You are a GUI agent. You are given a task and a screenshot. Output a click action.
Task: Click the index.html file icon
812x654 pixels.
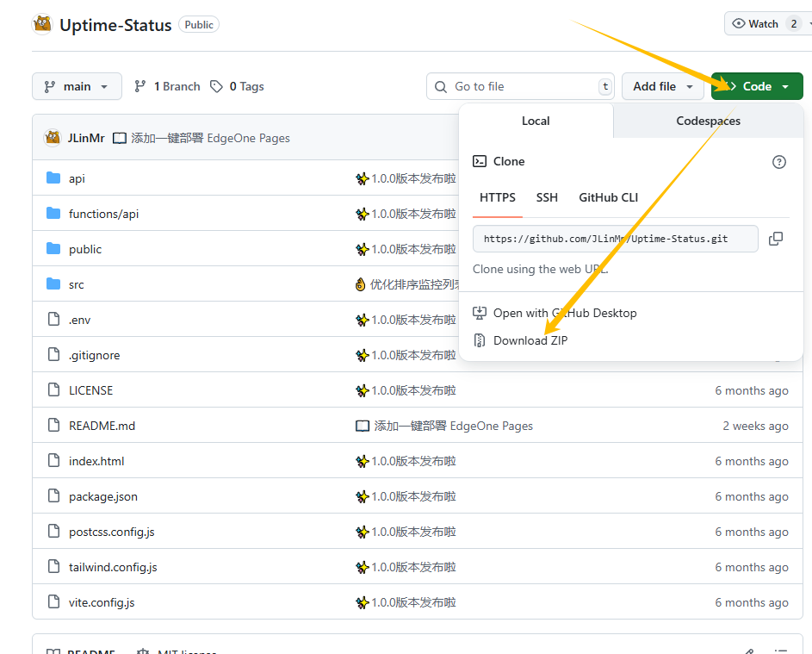click(x=53, y=460)
